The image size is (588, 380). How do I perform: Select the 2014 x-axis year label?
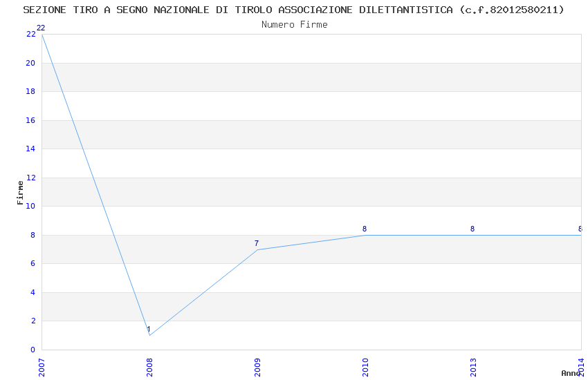(581, 368)
